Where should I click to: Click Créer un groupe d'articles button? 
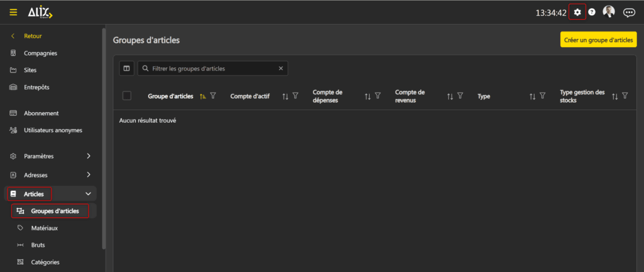point(598,40)
